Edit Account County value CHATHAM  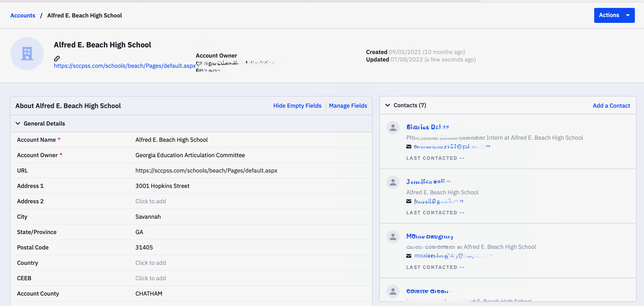pyautogui.click(x=149, y=294)
